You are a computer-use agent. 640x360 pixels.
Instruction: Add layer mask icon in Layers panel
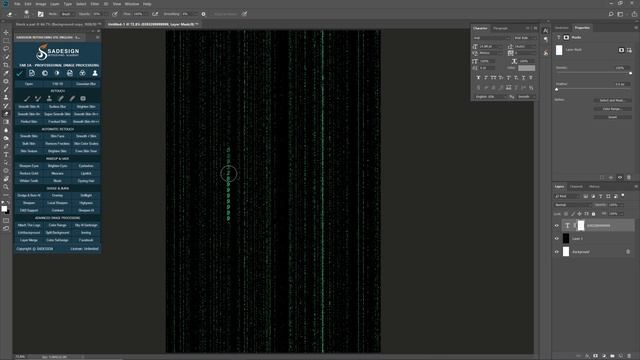coord(595,356)
